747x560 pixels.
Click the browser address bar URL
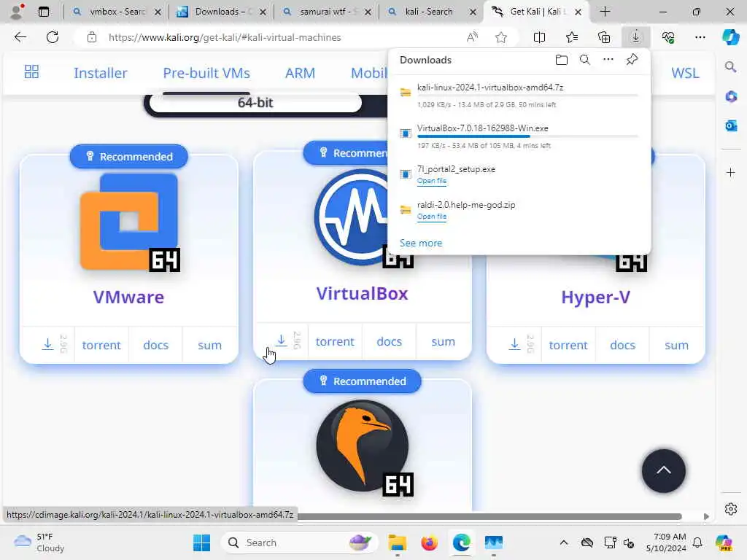tap(225, 37)
